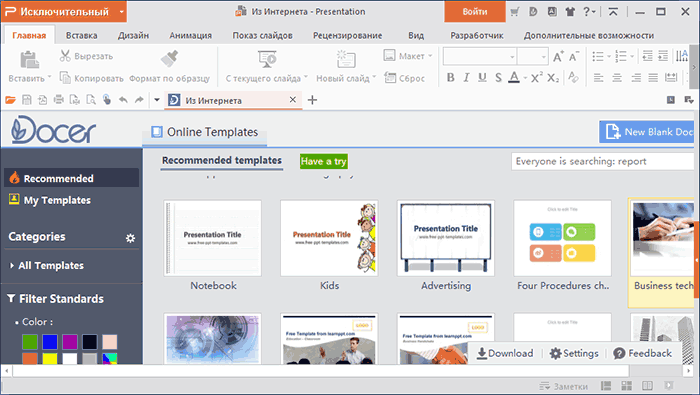Select the blue color filter swatch
The height and width of the screenshot is (395, 700).
click(x=50, y=342)
